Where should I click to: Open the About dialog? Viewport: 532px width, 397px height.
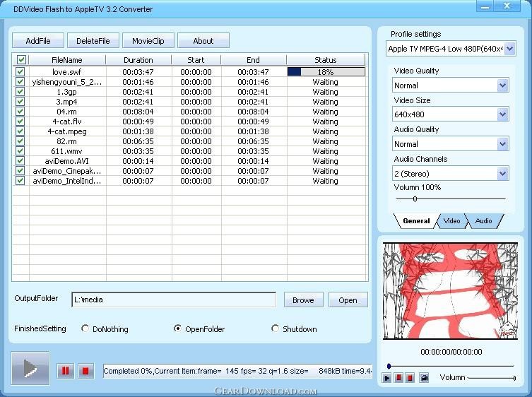tap(203, 41)
